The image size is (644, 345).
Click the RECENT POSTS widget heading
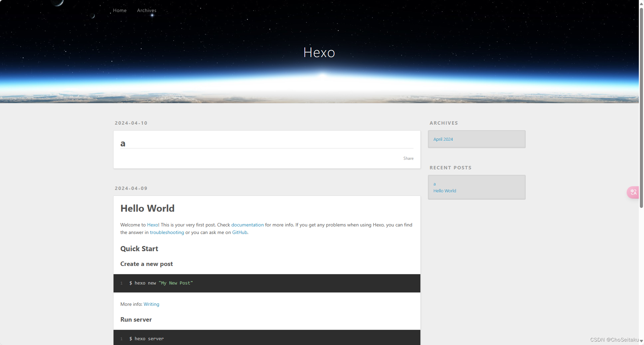pyautogui.click(x=451, y=168)
